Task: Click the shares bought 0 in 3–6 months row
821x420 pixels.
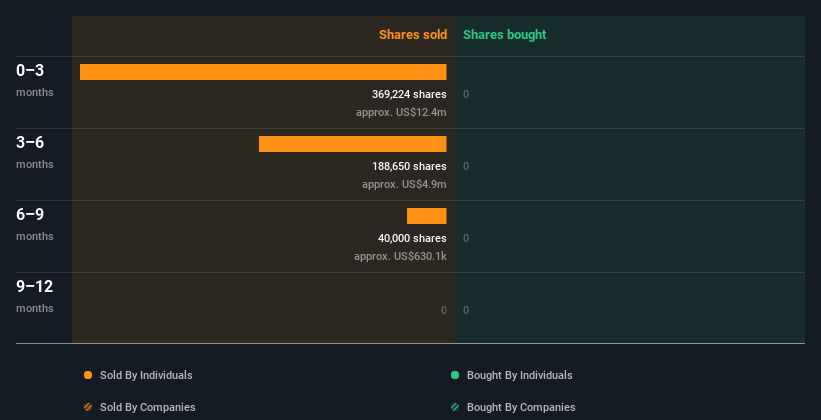Action: point(466,167)
